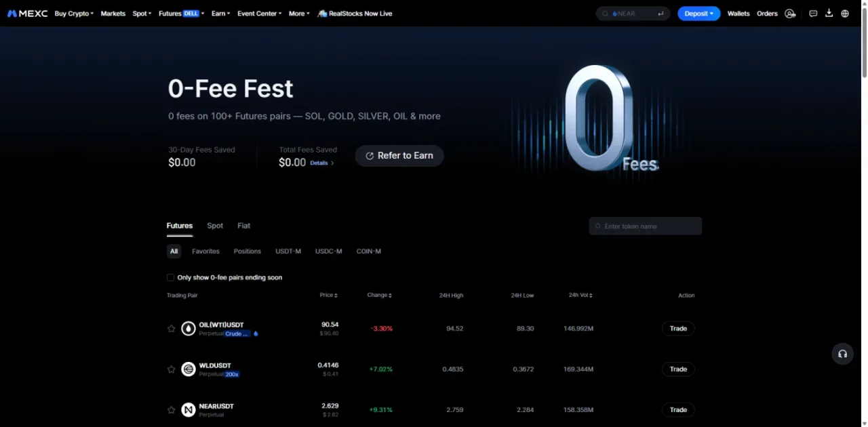Open the Wallets link

point(738,14)
